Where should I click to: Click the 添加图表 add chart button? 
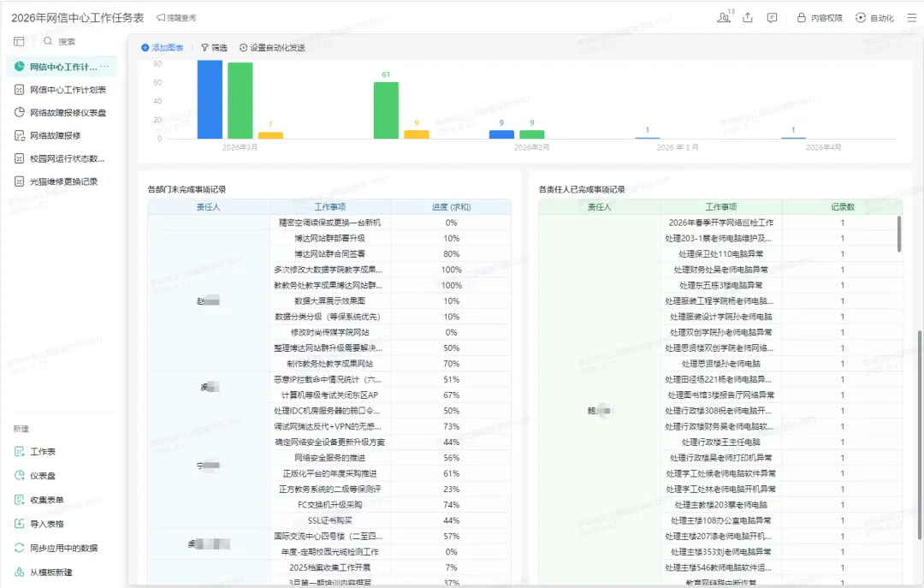163,48
